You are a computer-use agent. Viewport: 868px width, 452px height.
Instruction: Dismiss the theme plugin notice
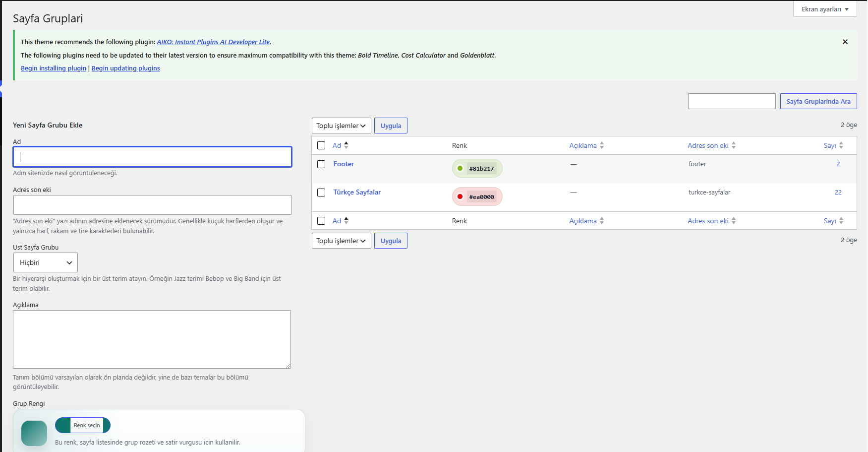tap(845, 42)
